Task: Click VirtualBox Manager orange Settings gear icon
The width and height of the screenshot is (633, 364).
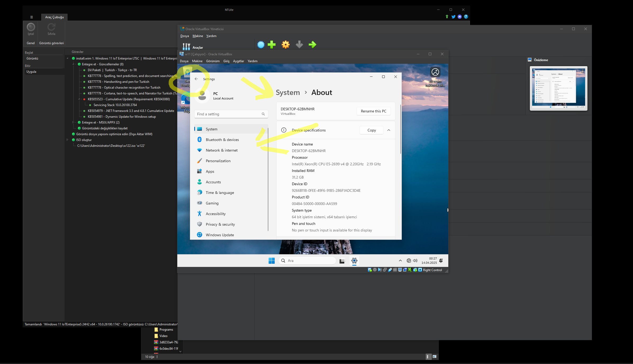Action: (x=286, y=44)
